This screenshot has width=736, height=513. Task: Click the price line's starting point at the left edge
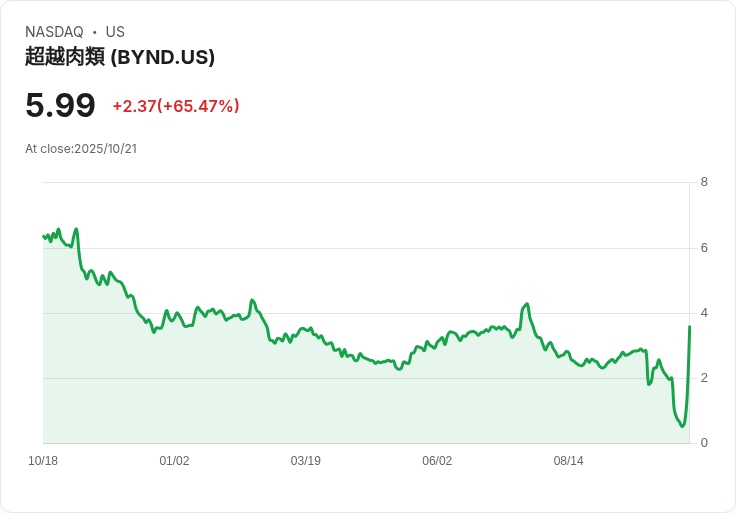(x=44, y=237)
